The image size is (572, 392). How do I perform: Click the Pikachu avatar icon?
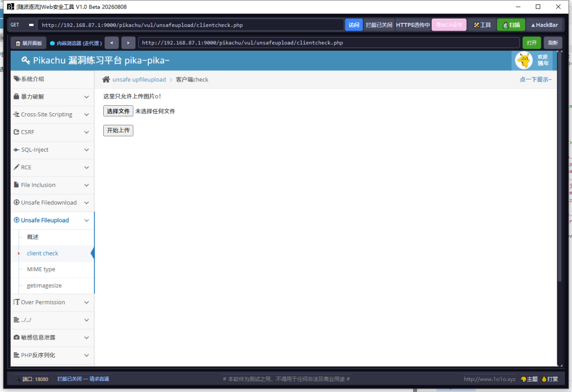[x=524, y=60]
